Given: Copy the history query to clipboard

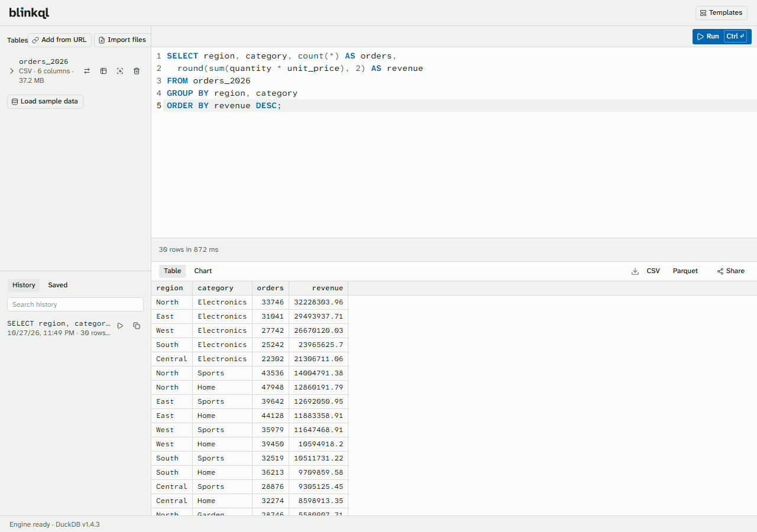Looking at the screenshot, I should pos(137,326).
